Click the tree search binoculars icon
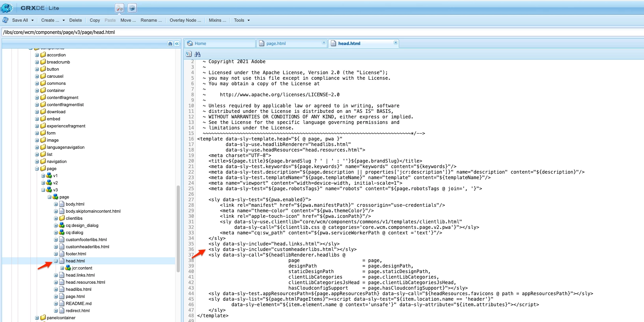The width and height of the screenshot is (644, 322). (170, 43)
